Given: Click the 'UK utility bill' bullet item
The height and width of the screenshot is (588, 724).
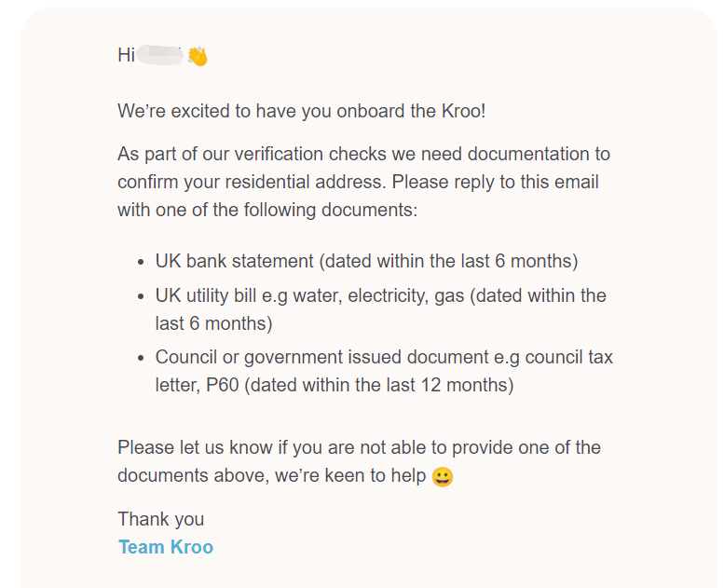Looking at the screenshot, I should coord(380,309).
